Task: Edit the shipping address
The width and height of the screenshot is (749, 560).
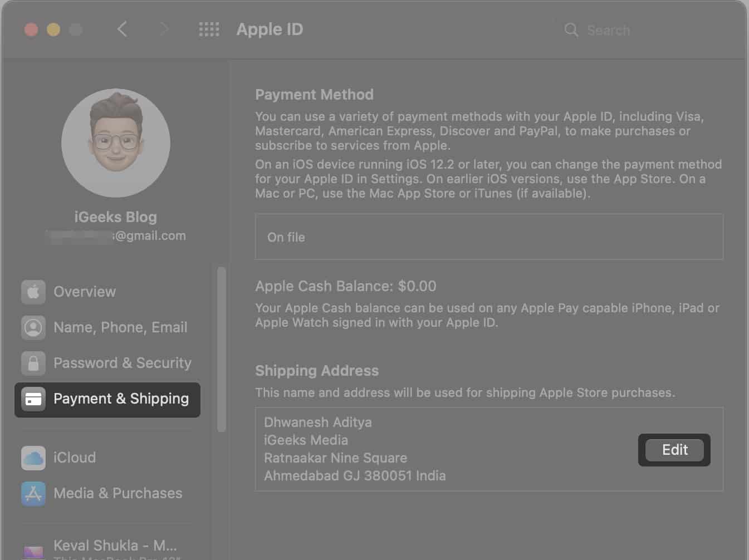Action: click(x=674, y=450)
